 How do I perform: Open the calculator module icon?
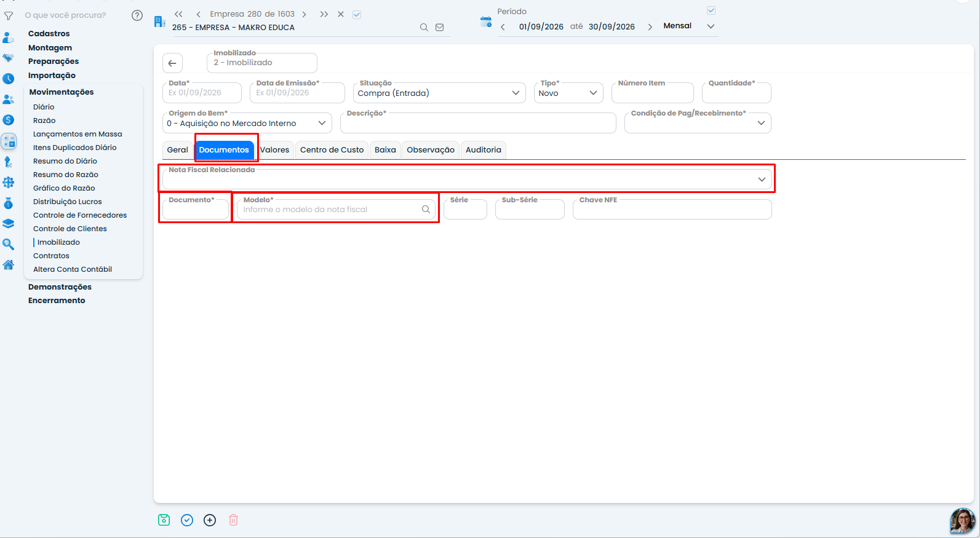coord(9,141)
